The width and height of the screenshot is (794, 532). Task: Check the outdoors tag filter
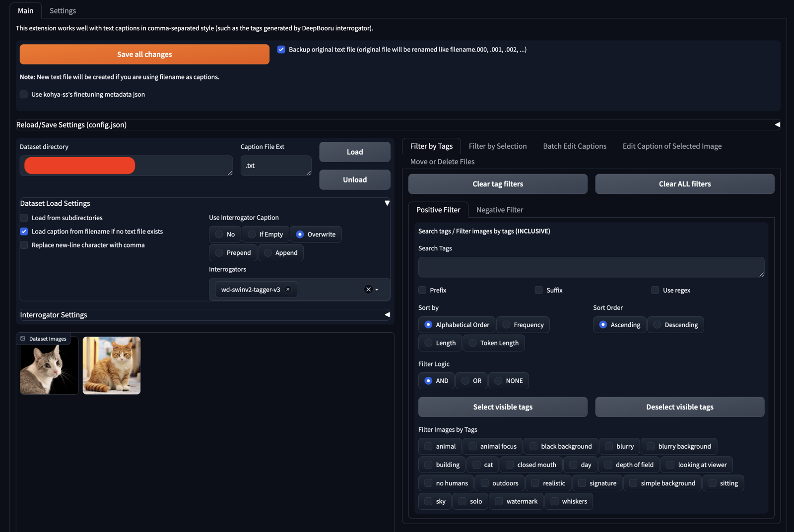(500, 483)
